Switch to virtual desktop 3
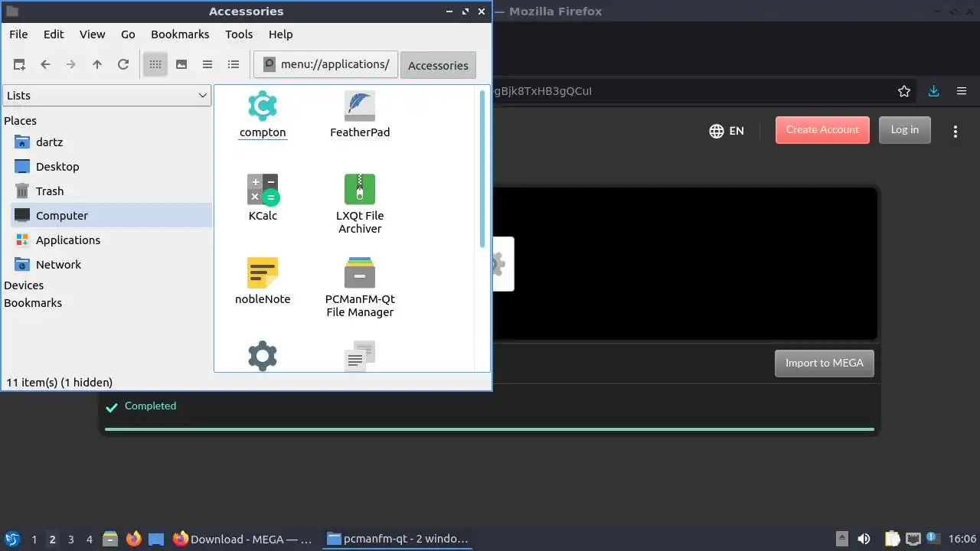 tap(70, 540)
